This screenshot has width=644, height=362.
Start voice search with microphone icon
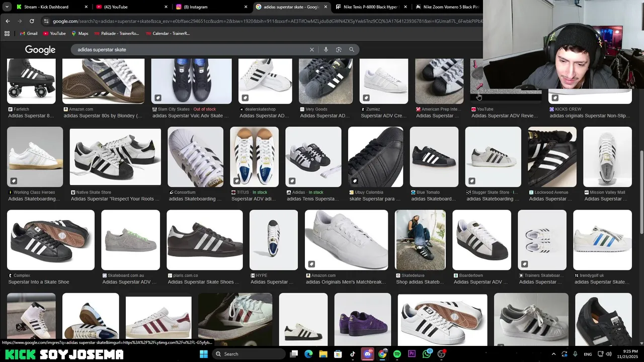pos(326,50)
